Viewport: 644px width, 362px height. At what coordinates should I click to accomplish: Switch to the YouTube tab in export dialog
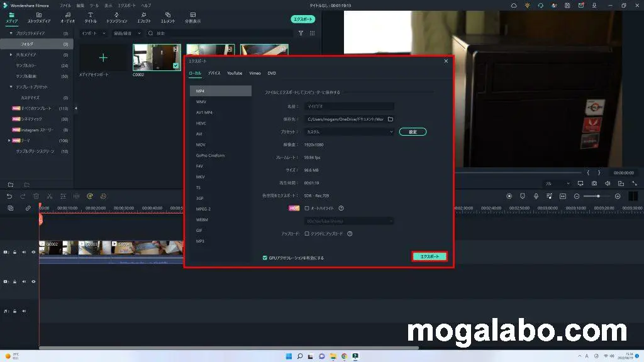tap(235, 74)
